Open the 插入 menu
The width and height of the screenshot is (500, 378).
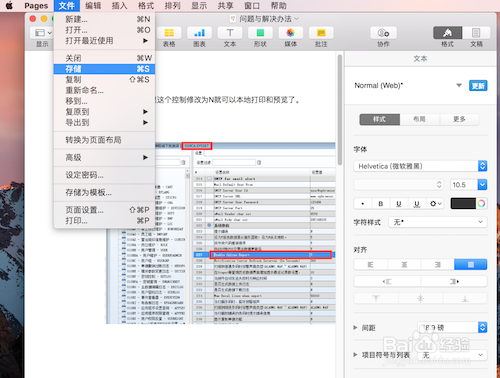pos(120,6)
